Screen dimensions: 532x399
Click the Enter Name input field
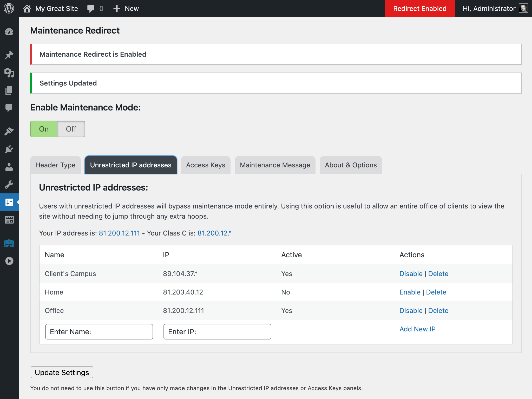point(99,331)
